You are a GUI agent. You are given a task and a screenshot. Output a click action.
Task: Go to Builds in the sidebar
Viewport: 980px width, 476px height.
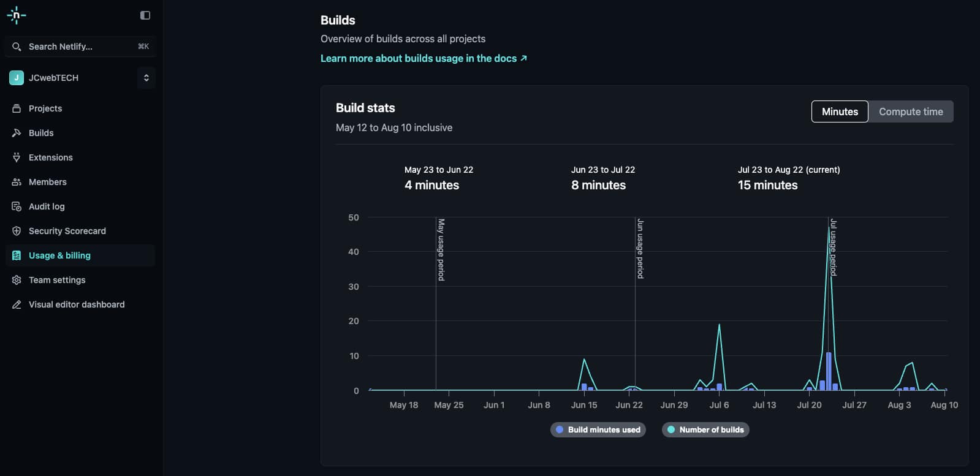click(80, 133)
